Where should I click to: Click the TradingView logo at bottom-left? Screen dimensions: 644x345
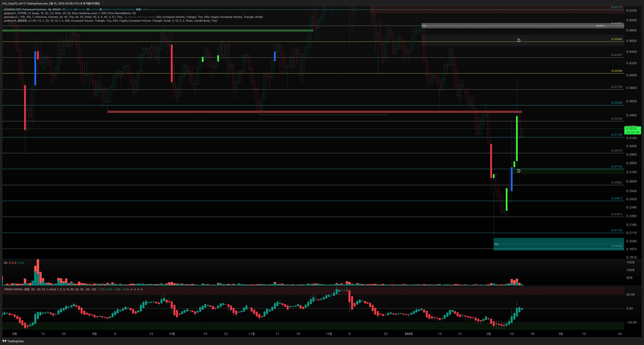[x=13, y=341]
